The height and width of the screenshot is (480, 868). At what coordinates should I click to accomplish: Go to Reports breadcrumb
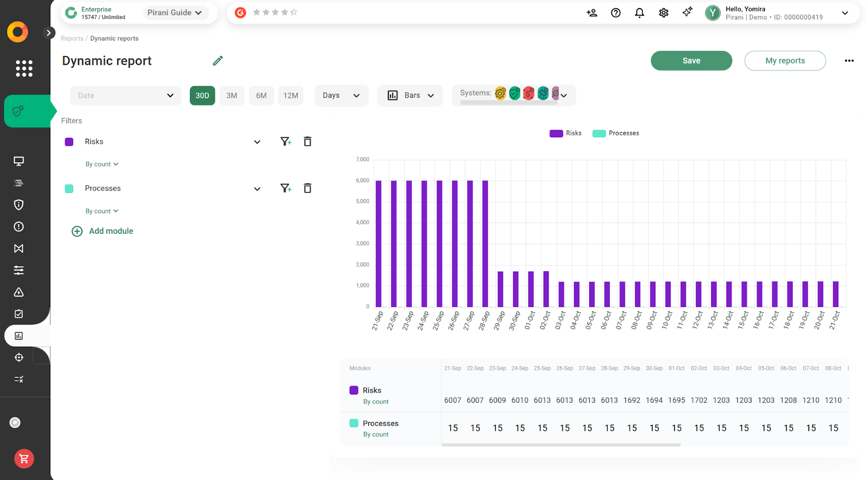72,39
